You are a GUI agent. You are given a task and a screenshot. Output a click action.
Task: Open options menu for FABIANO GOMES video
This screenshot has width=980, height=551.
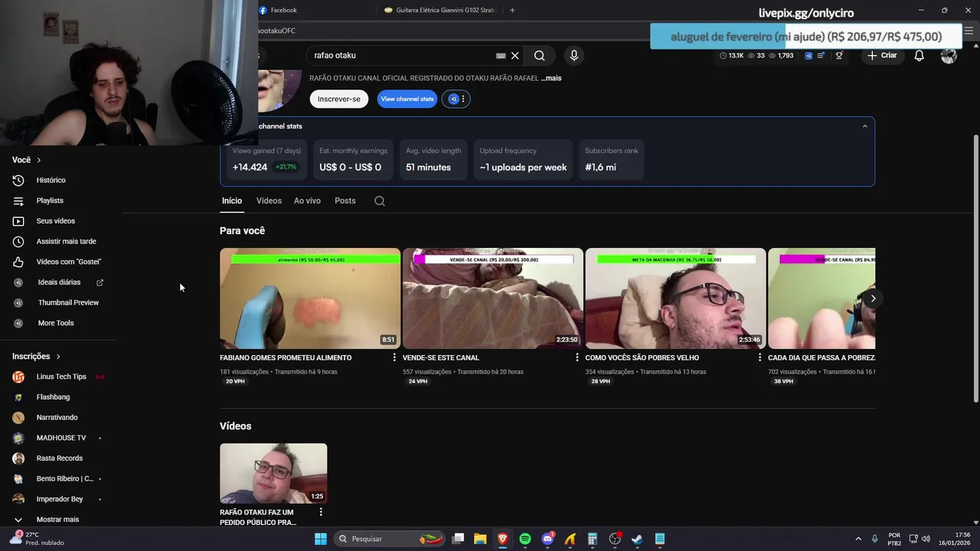(394, 357)
